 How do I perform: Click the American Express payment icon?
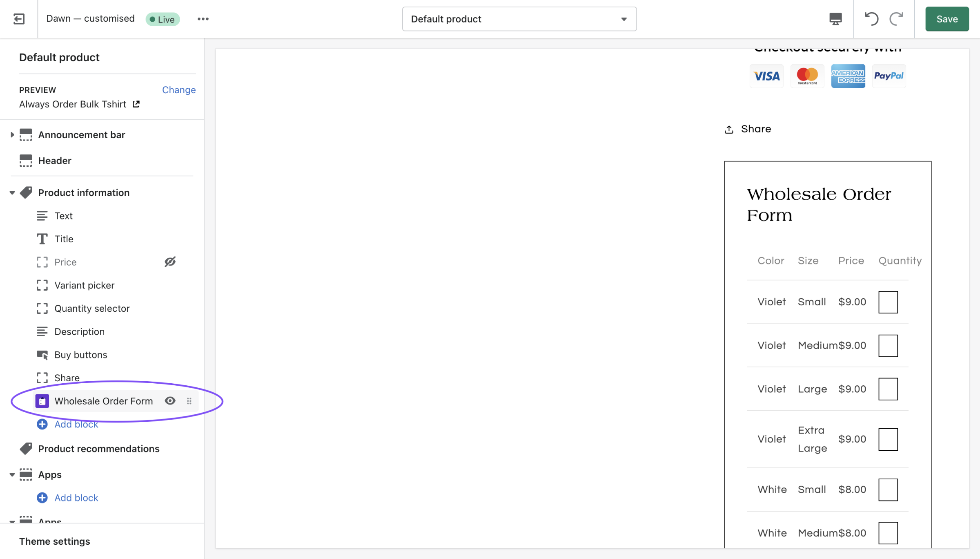click(x=848, y=76)
